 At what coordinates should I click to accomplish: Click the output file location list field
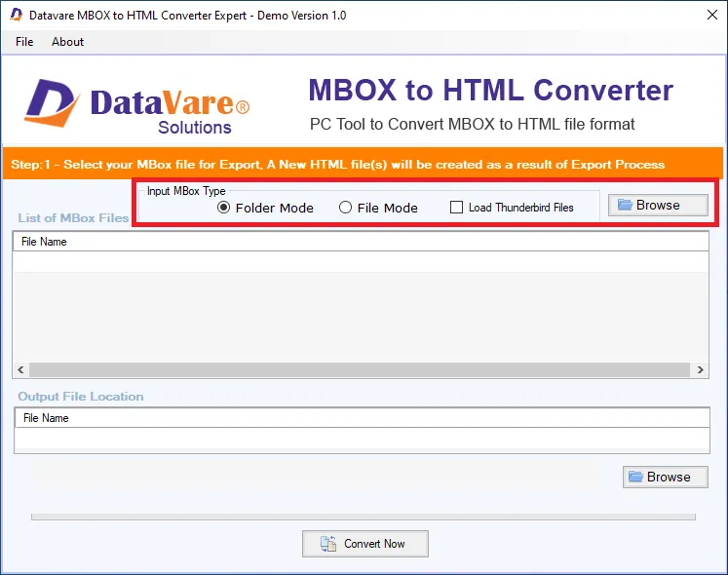tap(363, 431)
